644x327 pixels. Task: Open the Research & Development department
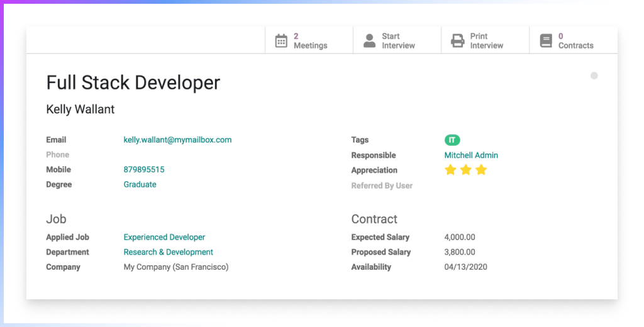point(168,252)
